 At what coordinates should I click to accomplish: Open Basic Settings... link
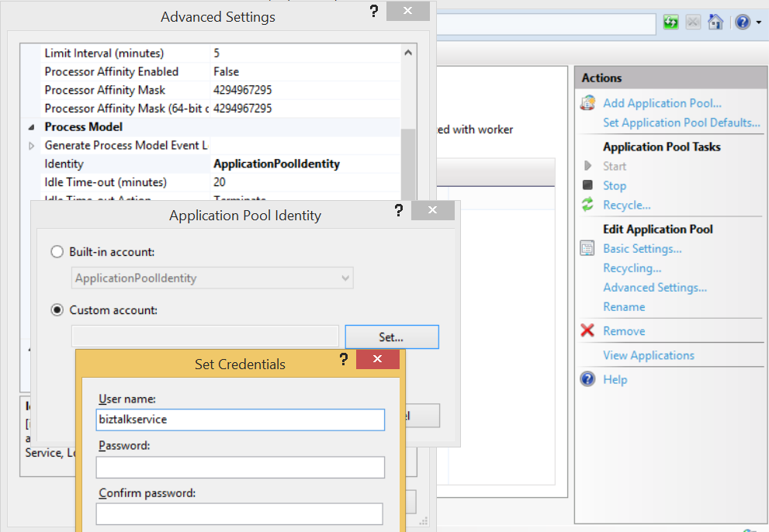pos(643,249)
